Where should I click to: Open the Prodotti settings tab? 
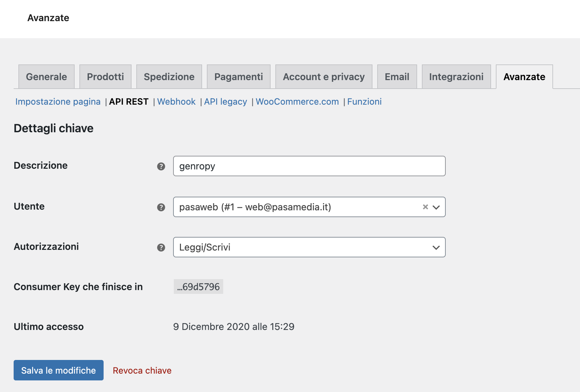[x=105, y=77]
